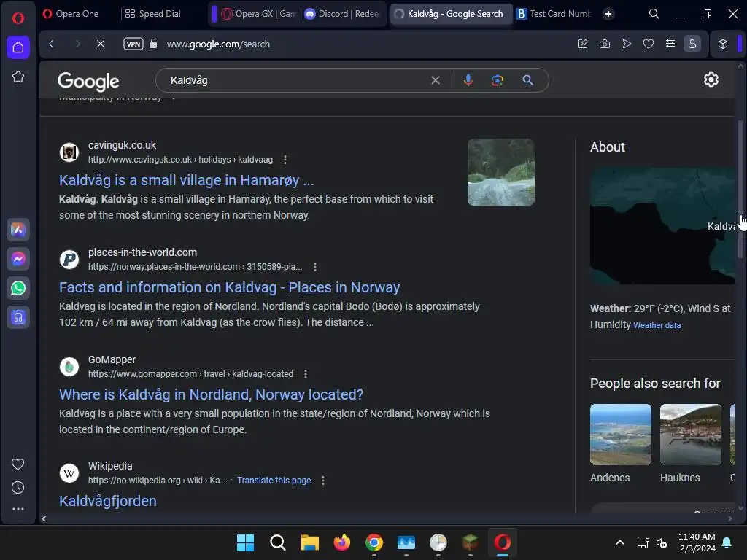Open File Explorer from taskbar

coord(309,542)
